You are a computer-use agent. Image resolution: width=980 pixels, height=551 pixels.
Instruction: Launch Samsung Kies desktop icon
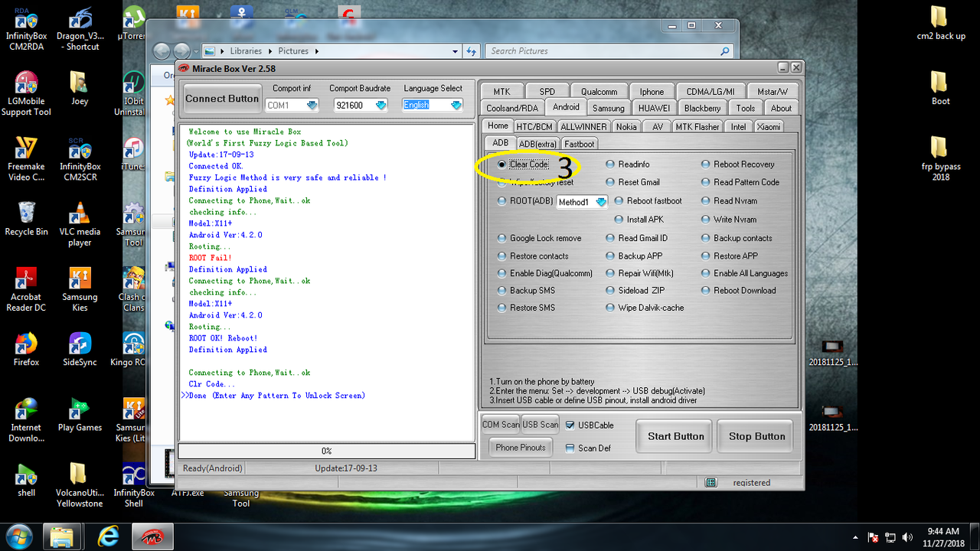(x=80, y=289)
